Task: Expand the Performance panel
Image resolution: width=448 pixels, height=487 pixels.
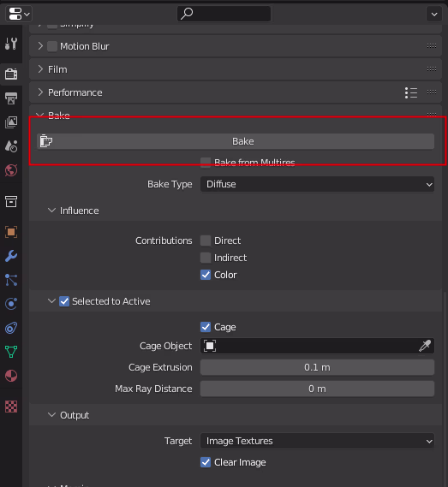Action: 40,92
